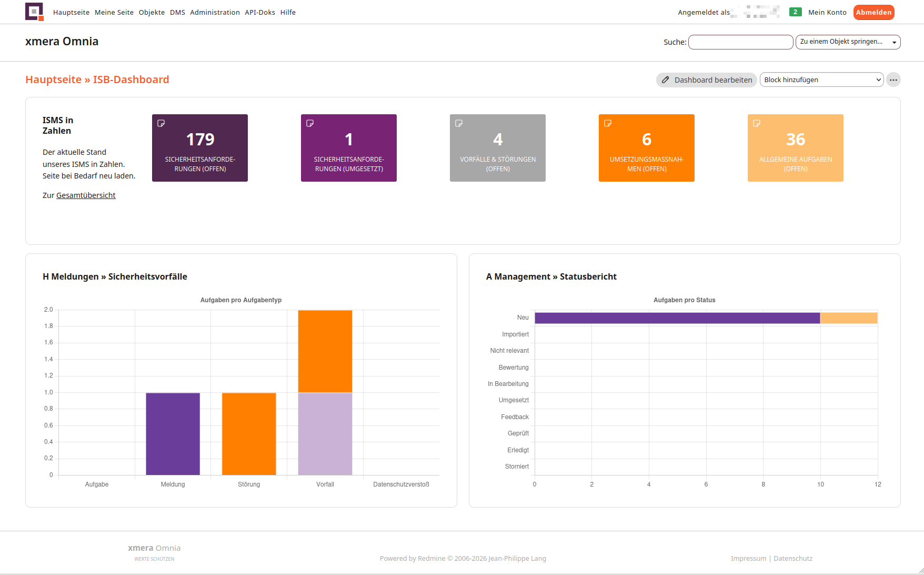Viewport: 924px width, 575px height.
Task: Click the 'A Management » Statusbericht' heading
Action: click(551, 276)
